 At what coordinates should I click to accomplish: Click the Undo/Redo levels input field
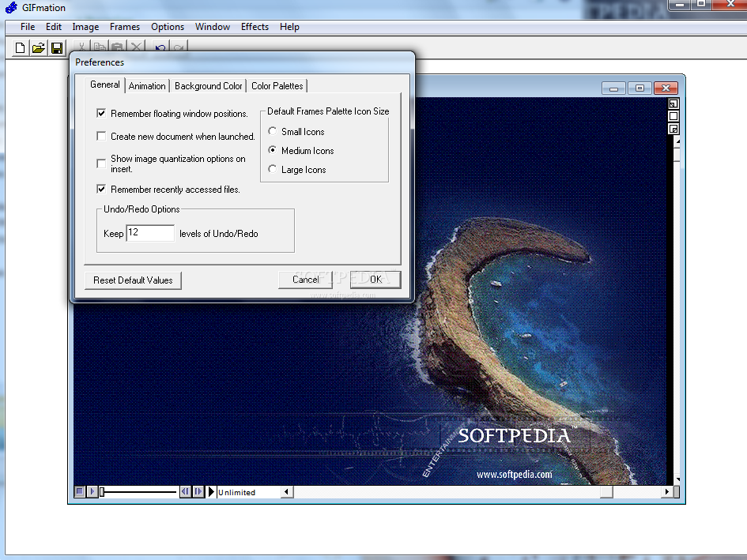pyautogui.click(x=150, y=233)
